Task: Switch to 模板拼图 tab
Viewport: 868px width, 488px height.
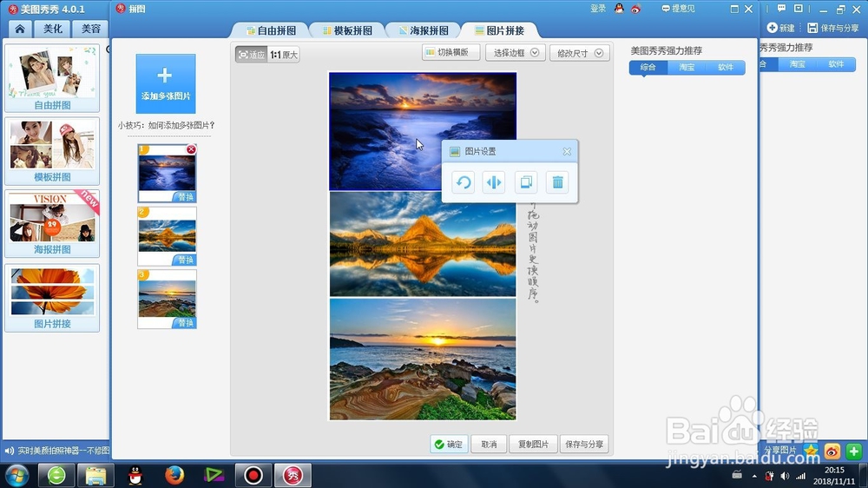Action: (x=347, y=30)
